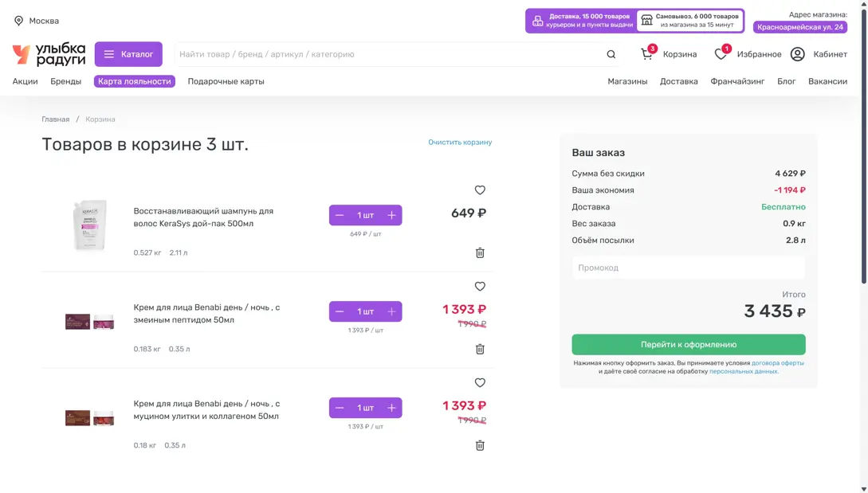This screenshot has width=868, height=493.
Task: Open the cart icon in header
Action: pyautogui.click(x=646, y=54)
